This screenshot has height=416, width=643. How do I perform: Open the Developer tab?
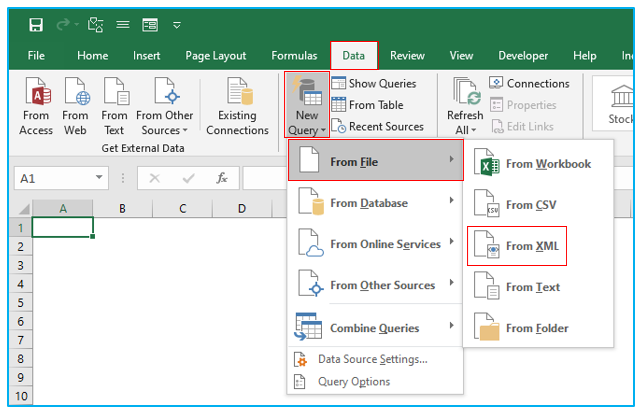coord(523,55)
